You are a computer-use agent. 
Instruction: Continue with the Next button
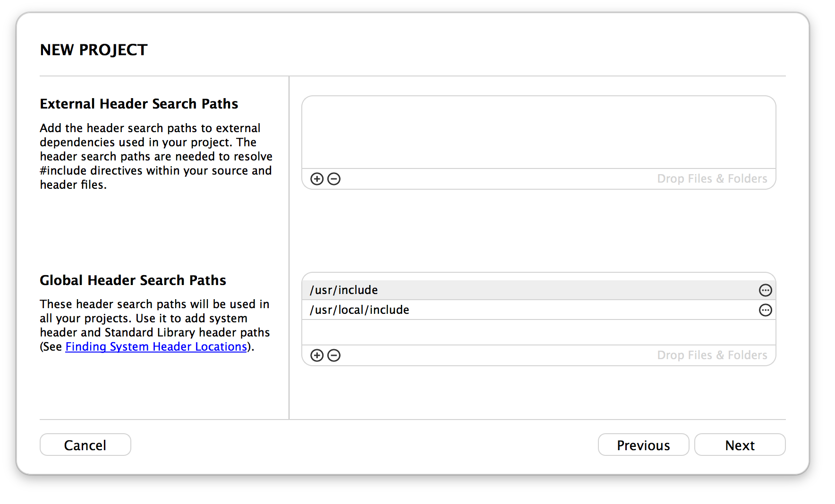coord(740,445)
